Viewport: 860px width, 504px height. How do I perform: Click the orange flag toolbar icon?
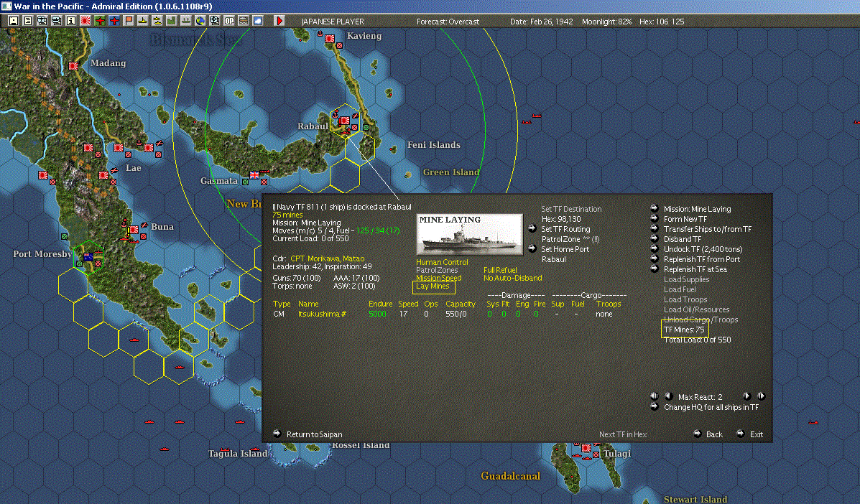(x=129, y=21)
